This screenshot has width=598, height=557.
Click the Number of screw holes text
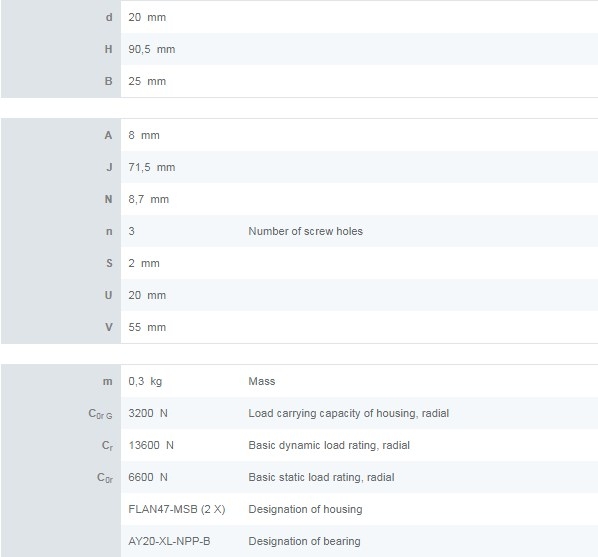coord(305,231)
